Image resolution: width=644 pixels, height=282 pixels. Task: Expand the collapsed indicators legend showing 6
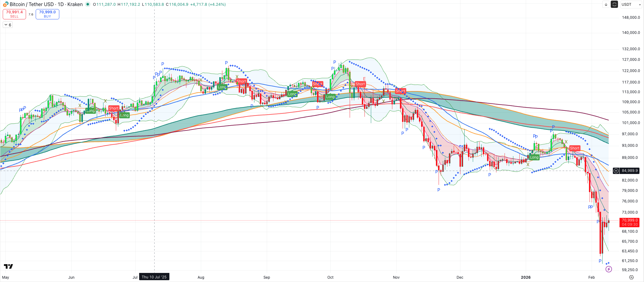coord(8,25)
